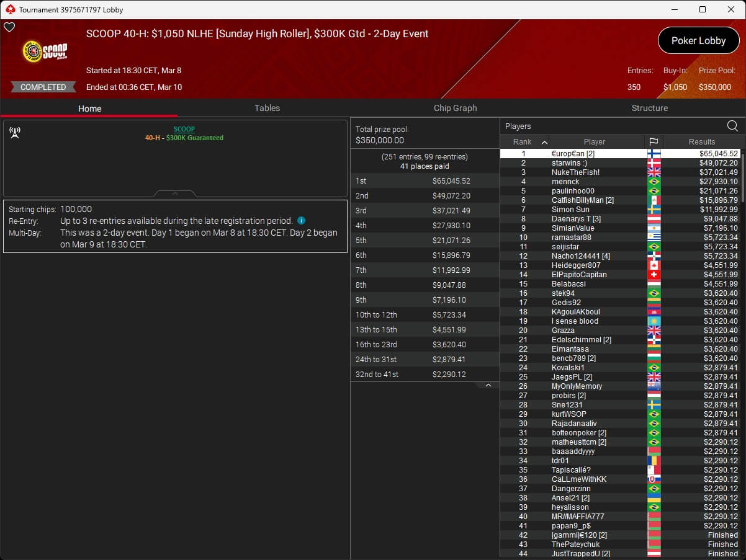Click the re-entry info icon
This screenshot has height=560, width=746.
point(301,221)
